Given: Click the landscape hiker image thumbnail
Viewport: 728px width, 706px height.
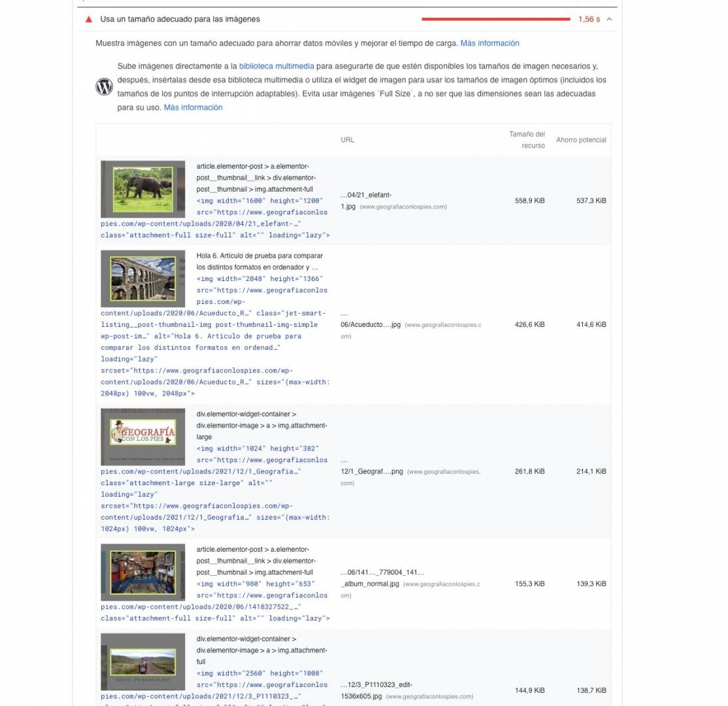Looking at the screenshot, I should click(143, 662).
